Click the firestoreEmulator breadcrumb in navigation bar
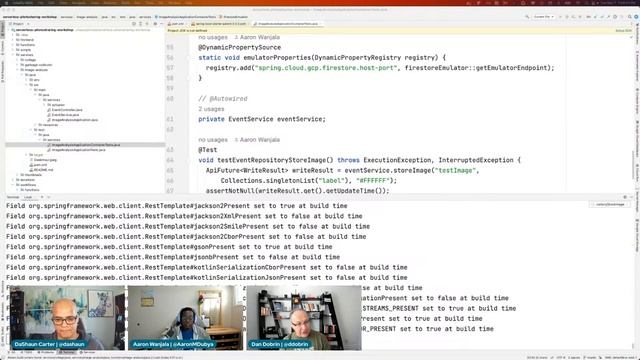 tap(233, 17)
